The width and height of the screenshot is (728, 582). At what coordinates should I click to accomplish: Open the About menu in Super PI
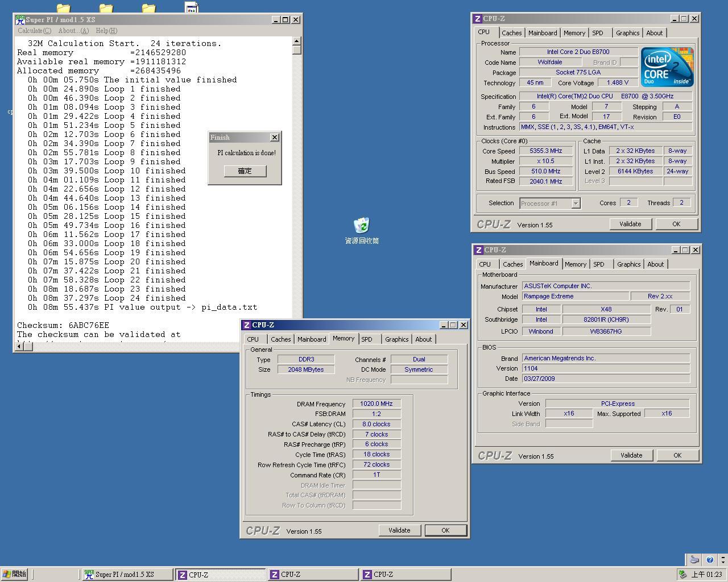pyautogui.click(x=73, y=31)
